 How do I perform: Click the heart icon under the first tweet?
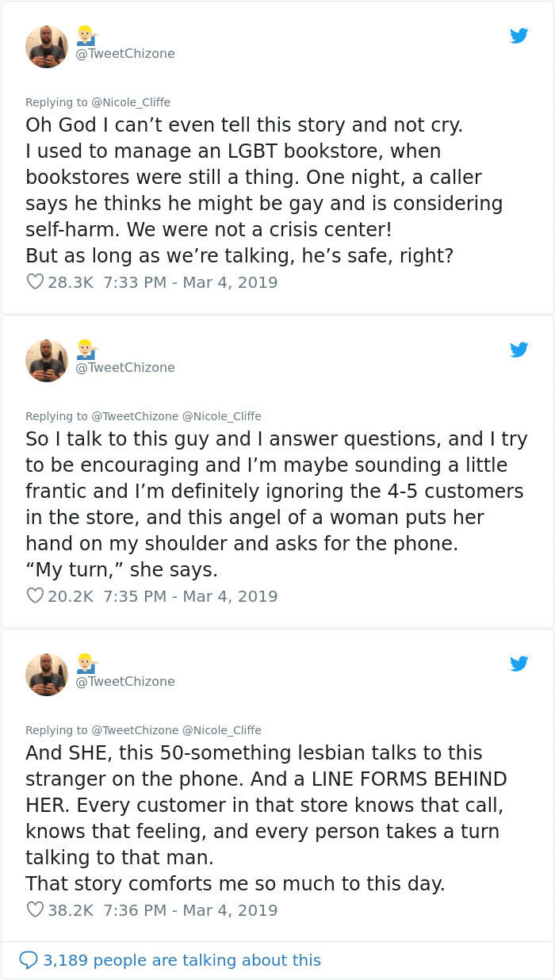(33, 282)
